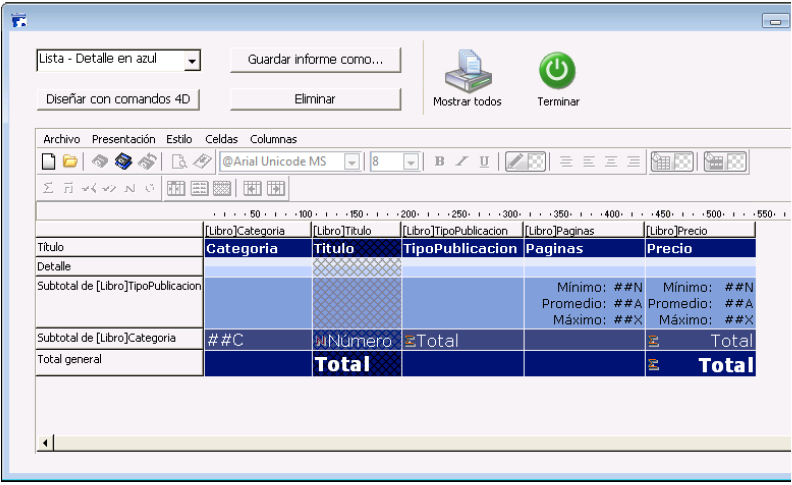792x485 pixels.
Task: Expand the Arial Unicode MS font dropdown
Action: [352, 162]
